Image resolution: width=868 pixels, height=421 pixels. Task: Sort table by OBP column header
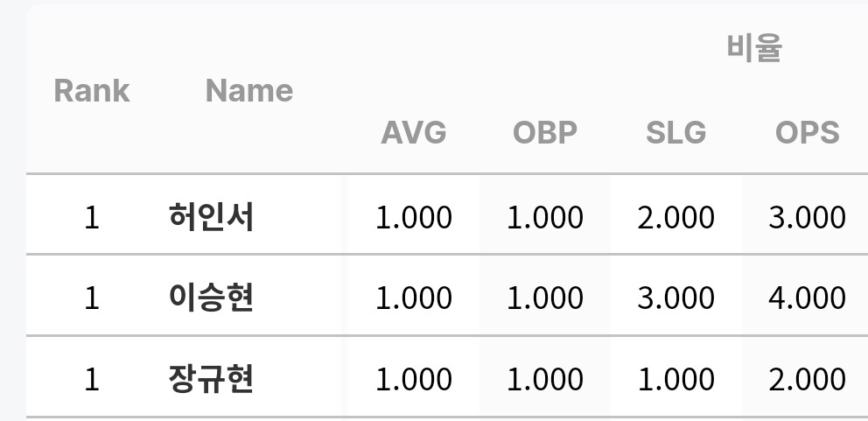point(545,132)
